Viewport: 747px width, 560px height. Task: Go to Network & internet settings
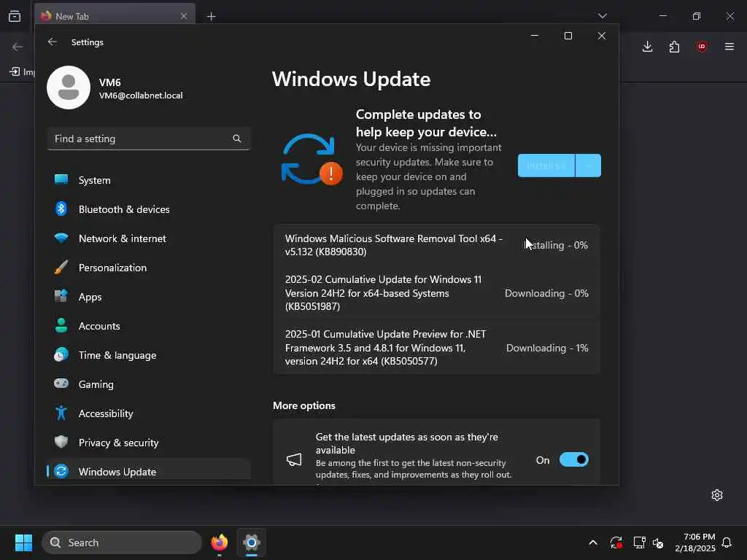(149, 238)
